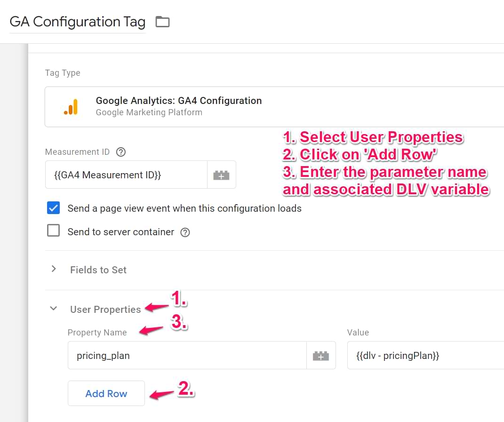Click the gray area left of the panel

pyautogui.click(x=12, y=235)
